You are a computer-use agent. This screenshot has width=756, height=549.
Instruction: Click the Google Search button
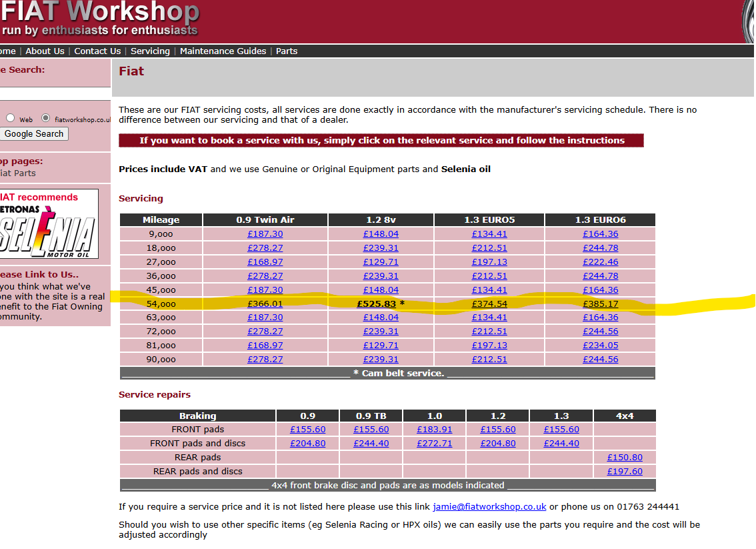coord(34,133)
